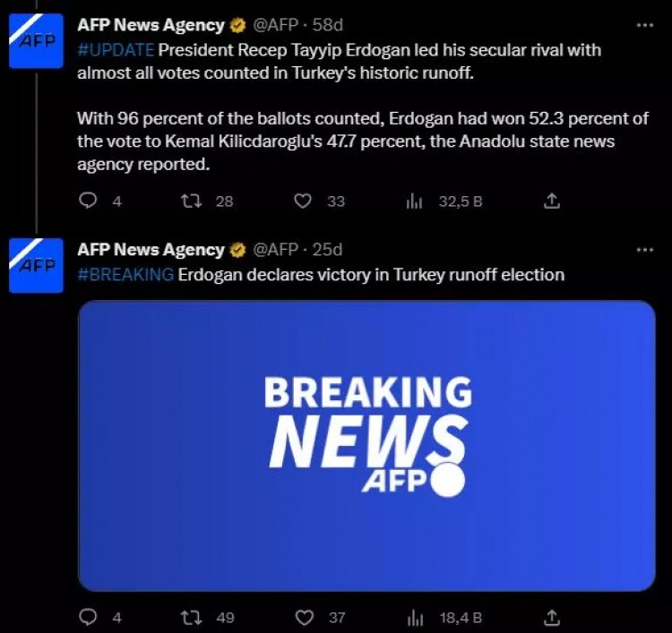
Task: Like the Erdogan declares victory tweet
Action: click(305, 617)
